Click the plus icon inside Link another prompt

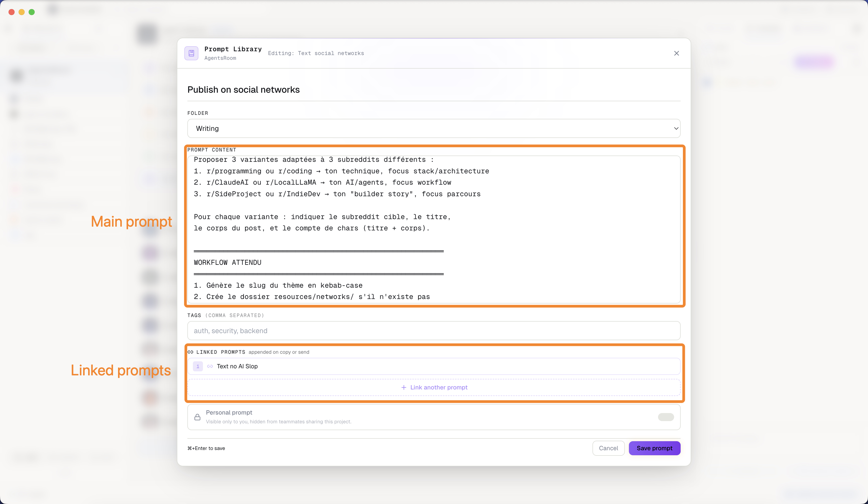pyautogui.click(x=404, y=387)
